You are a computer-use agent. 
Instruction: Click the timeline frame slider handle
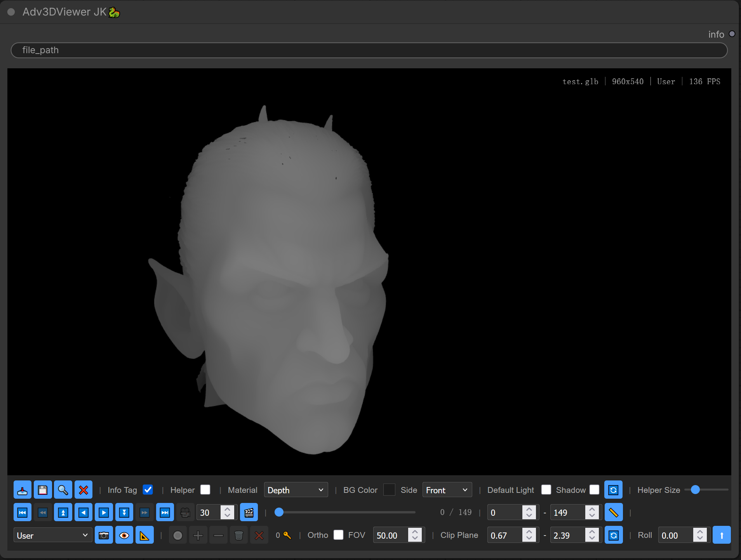point(279,512)
